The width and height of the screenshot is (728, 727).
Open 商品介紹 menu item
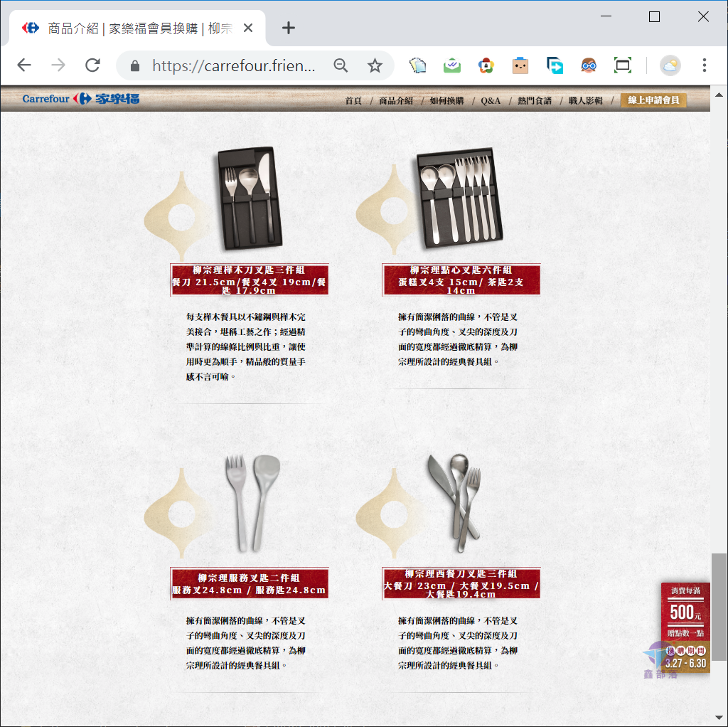click(x=395, y=100)
